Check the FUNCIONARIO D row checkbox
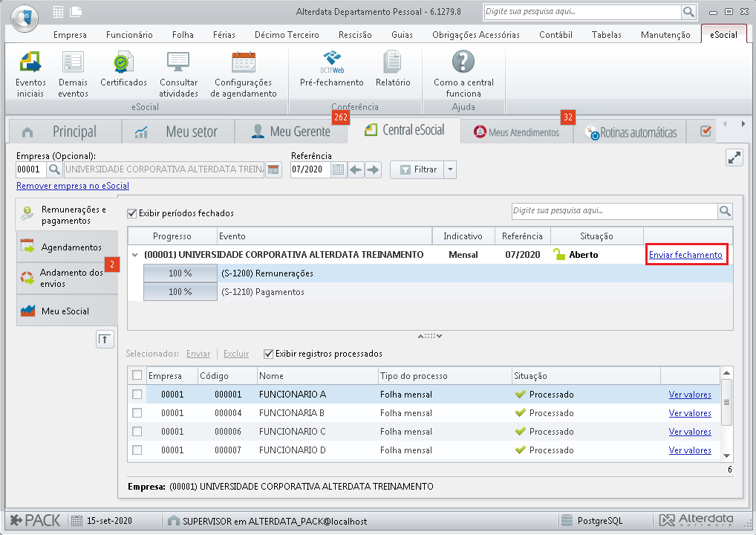Screen dimensions: 756x535 coord(137,450)
